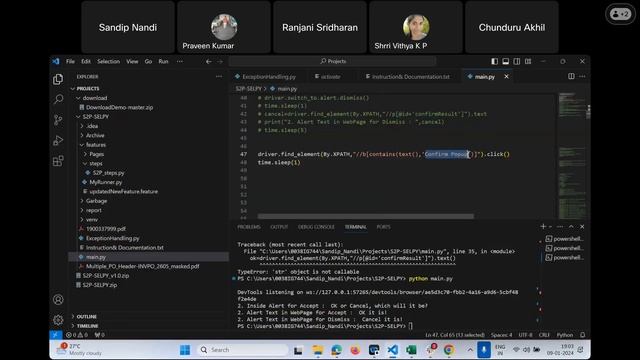This screenshot has height=360, width=640.
Task: Switch to the Ports panel tab
Action: [x=383, y=227]
